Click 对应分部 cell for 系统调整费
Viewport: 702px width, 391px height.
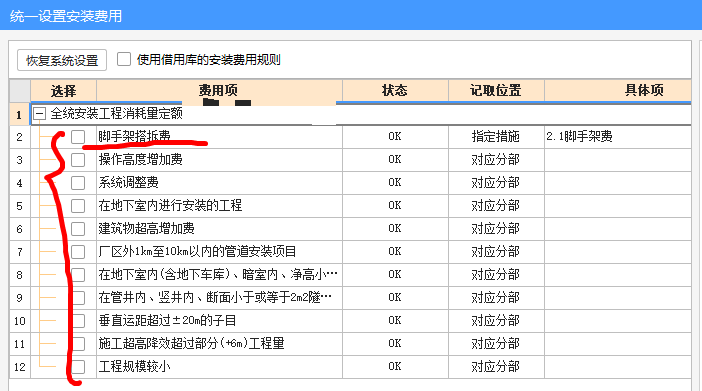(496, 182)
